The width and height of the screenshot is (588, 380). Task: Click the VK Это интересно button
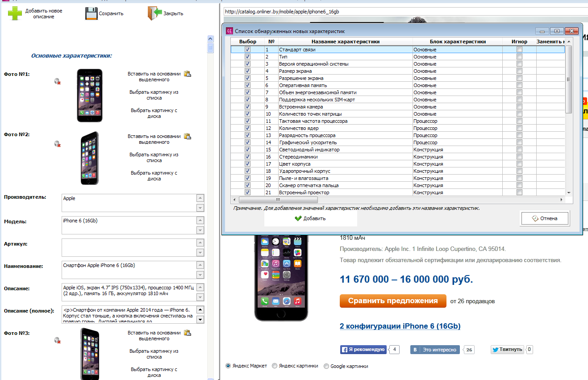[435, 350]
